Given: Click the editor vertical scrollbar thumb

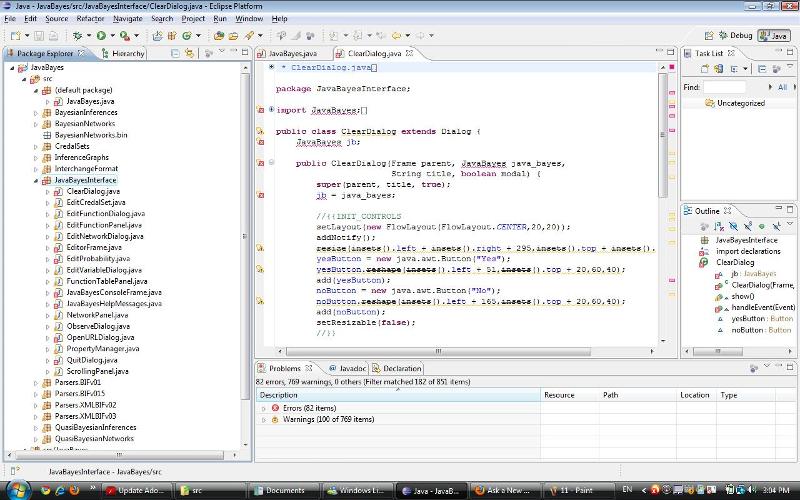Looking at the screenshot, I should (663, 135).
